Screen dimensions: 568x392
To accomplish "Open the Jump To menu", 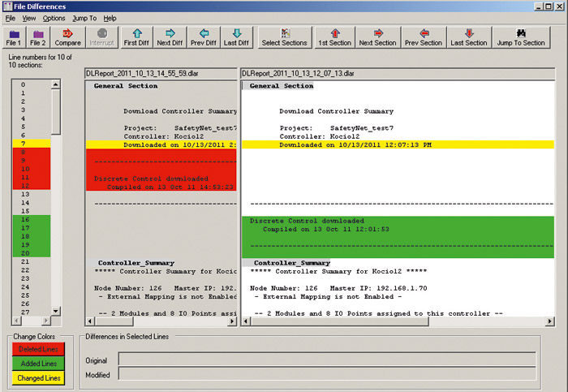I will coord(84,18).
